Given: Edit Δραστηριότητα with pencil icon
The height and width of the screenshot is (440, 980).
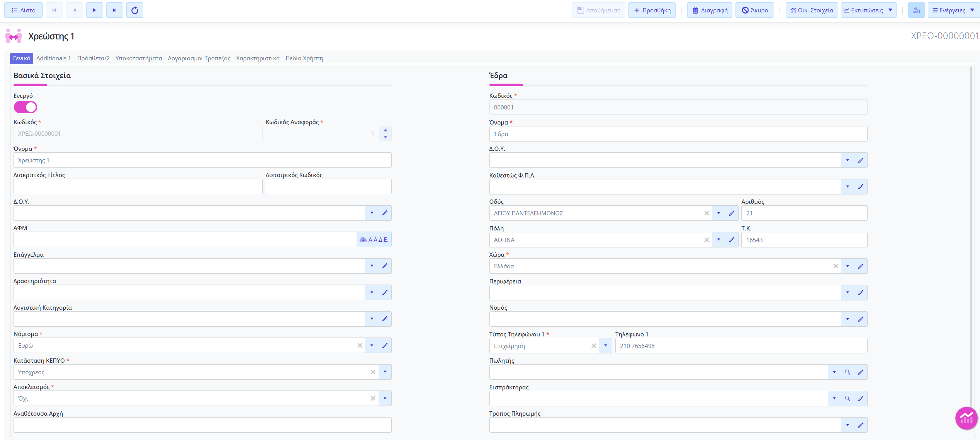Looking at the screenshot, I should point(385,292).
